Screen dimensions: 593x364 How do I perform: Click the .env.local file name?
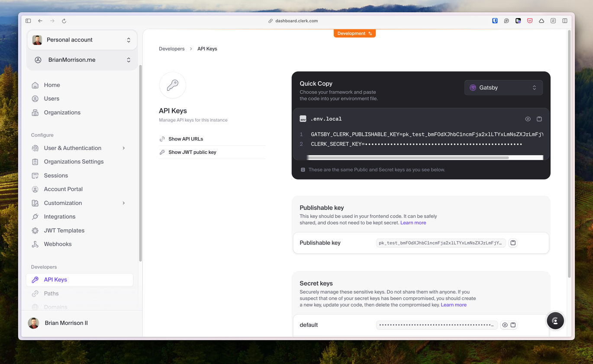click(x=326, y=119)
